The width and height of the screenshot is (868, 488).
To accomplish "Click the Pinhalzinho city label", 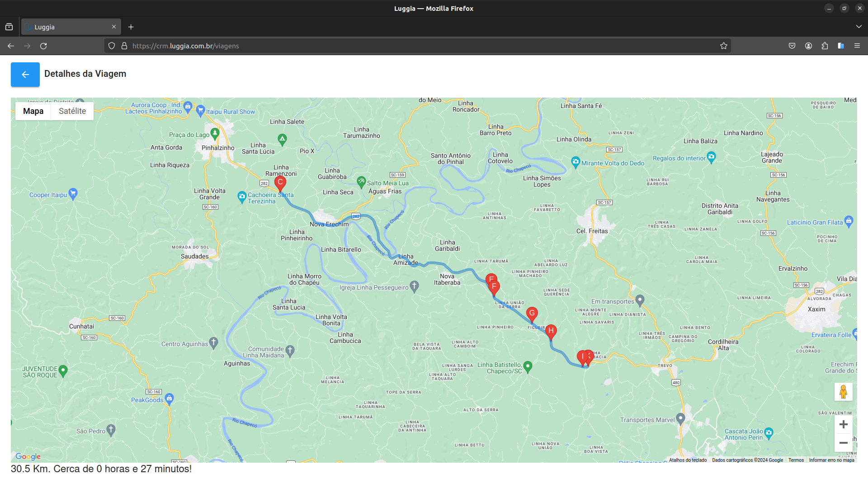I will tap(218, 148).
